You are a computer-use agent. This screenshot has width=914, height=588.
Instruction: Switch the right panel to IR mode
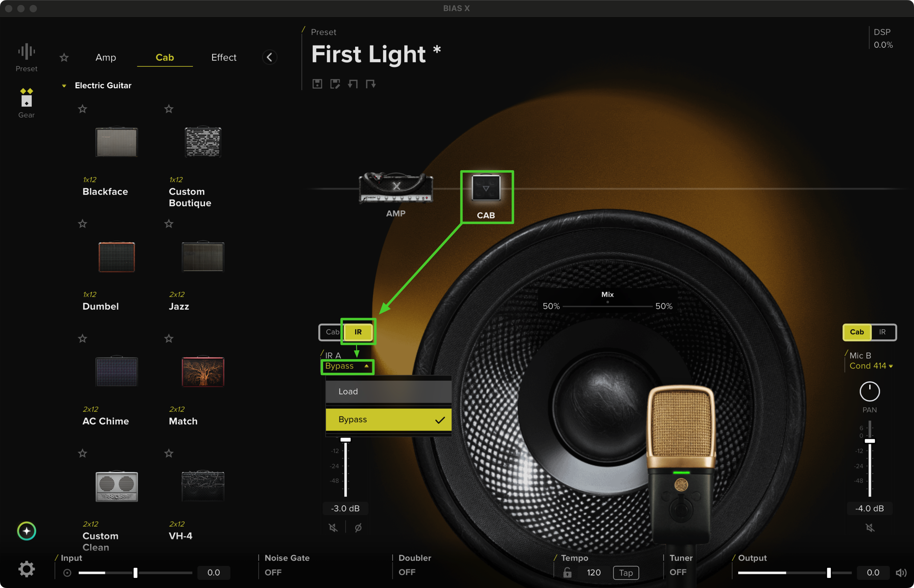click(883, 332)
